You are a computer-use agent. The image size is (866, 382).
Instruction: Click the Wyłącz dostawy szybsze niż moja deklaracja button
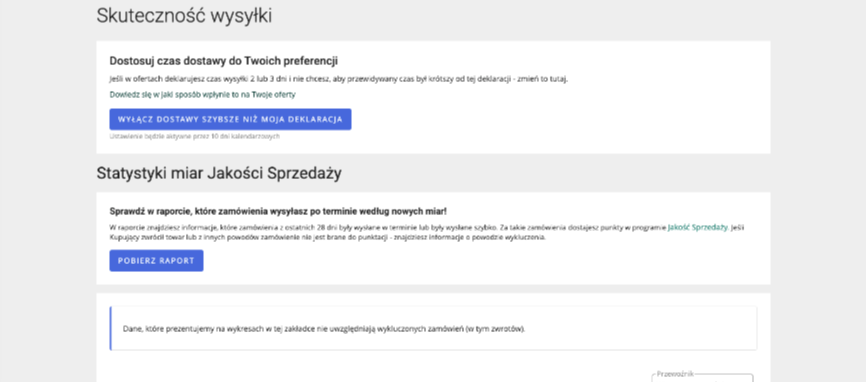[x=230, y=119]
